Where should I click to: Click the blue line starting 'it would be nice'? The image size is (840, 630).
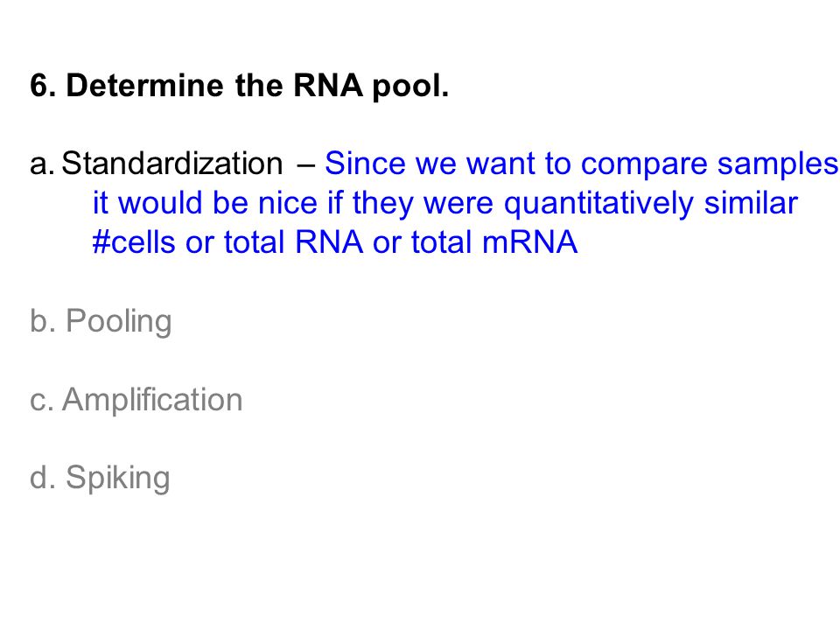click(445, 204)
